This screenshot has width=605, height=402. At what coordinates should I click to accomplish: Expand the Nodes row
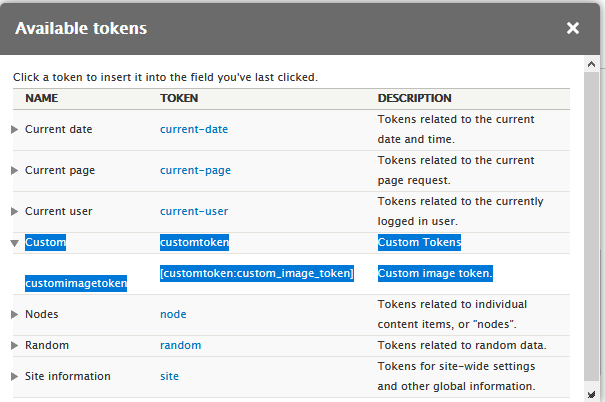[x=14, y=314]
